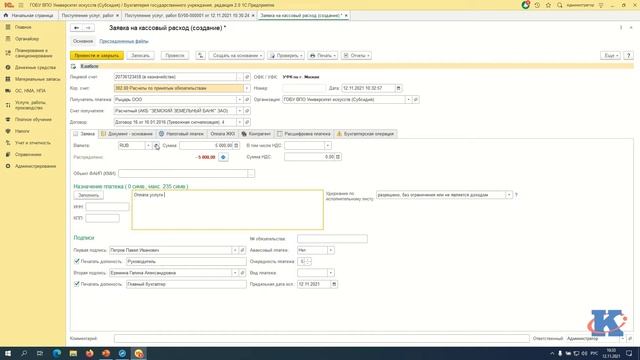
Task: Click the yellow 'Провести и закрыть' button
Action: pos(97,56)
